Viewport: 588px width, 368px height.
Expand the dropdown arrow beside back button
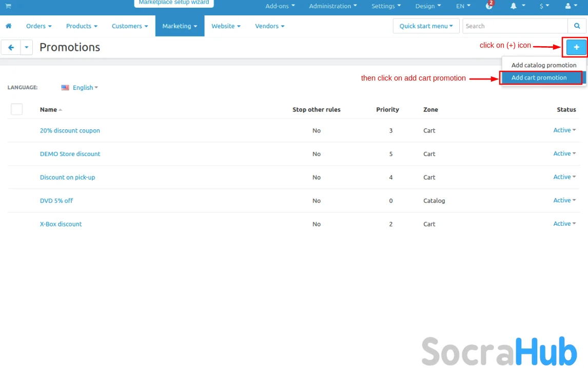(x=26, y=48)
